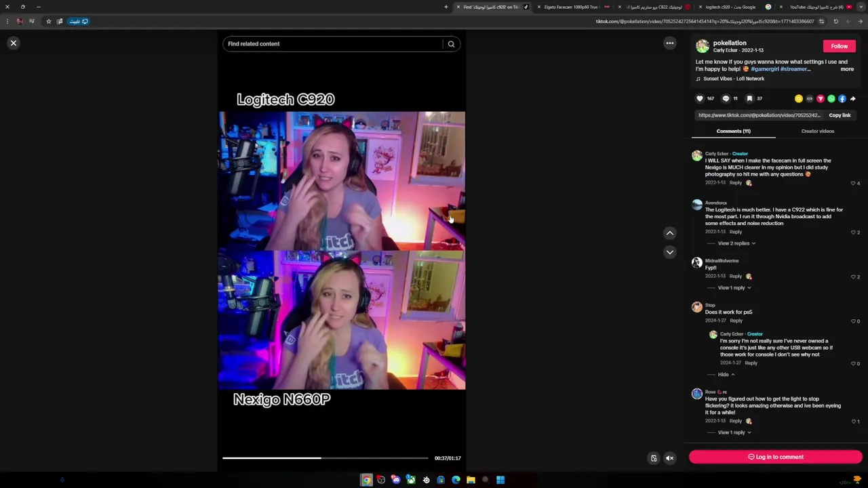
Task: Open the #streamer hashtag link
Action: (794, 69)
